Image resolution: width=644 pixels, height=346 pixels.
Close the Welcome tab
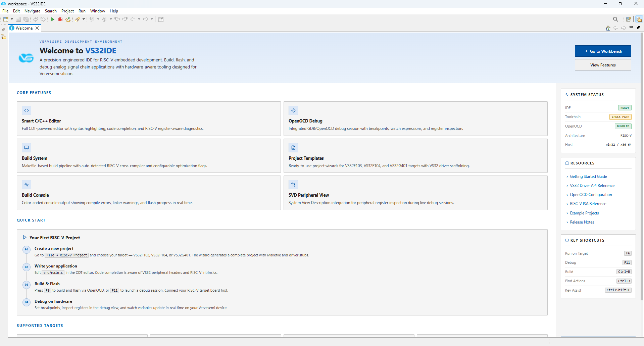tap(37, 28)
